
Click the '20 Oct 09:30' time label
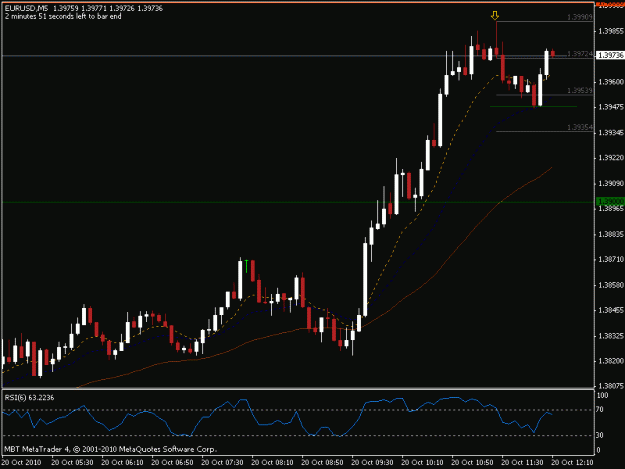pyautogui.click(x=372, y=462)
